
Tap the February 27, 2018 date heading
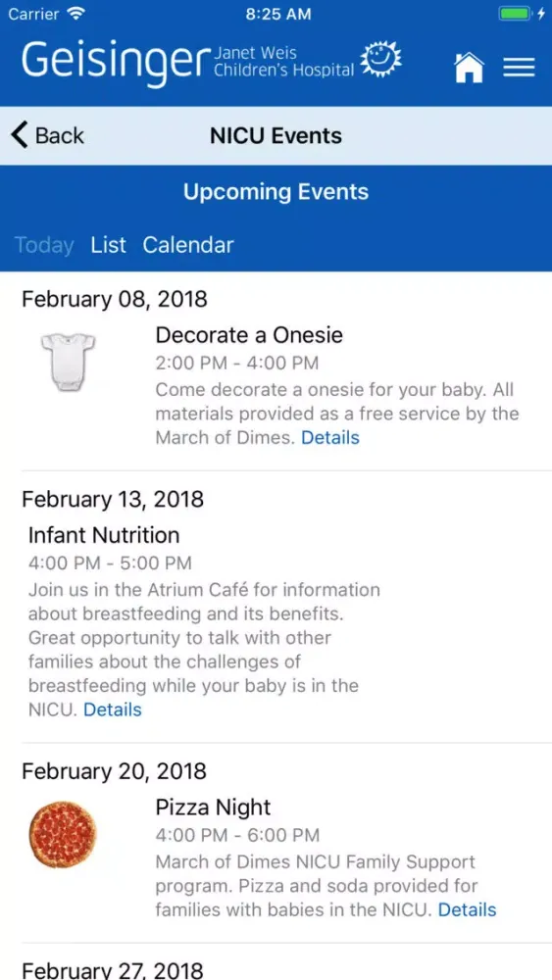(x=113, y=970)
